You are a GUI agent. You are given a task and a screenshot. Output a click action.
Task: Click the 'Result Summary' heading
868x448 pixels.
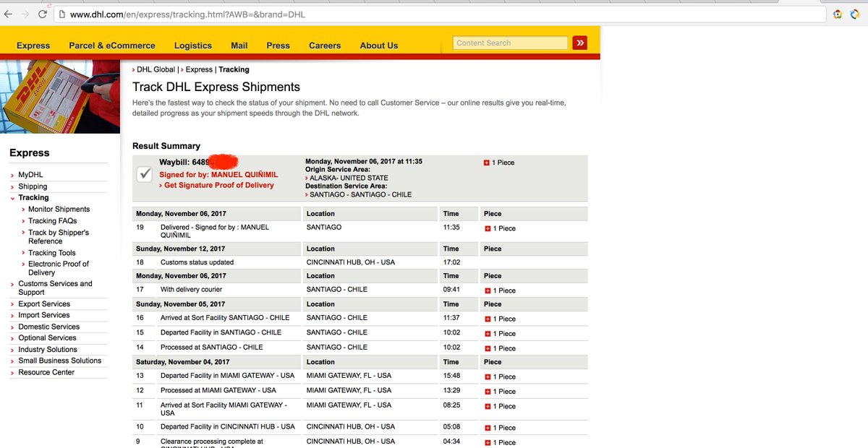(x=166, y=146)
